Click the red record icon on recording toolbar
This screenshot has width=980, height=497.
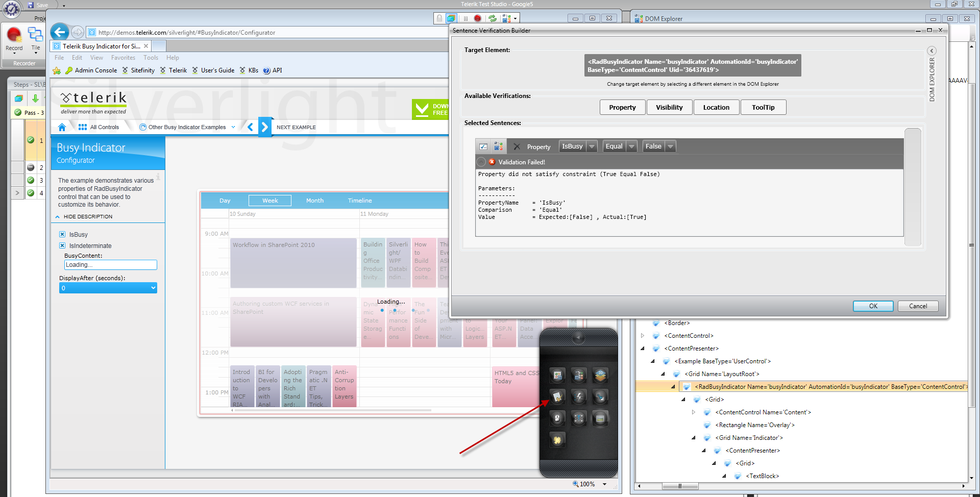point(478,18)
